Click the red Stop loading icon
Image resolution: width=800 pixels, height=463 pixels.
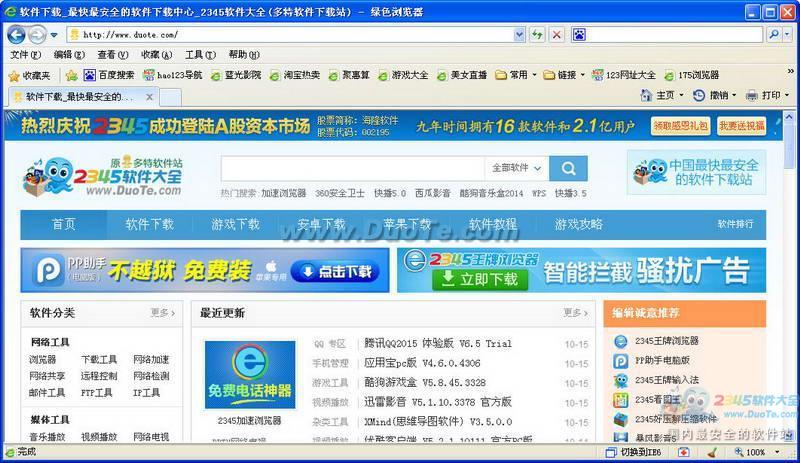(x=557, y=35)
